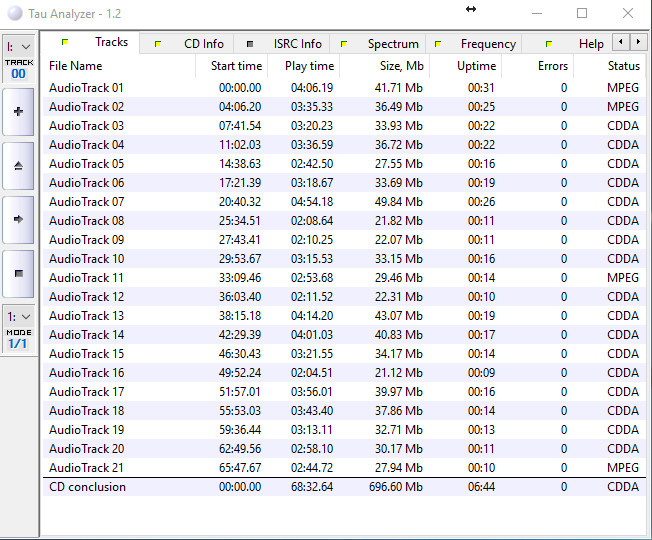
Task: Open the drive letter dropdown
Action: [19, 47]
